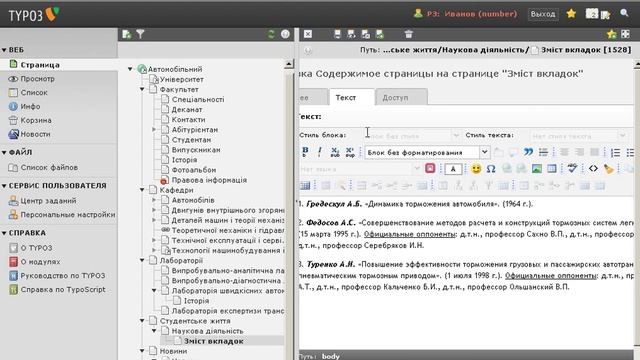Refresh the page tree

pos(271,34)
